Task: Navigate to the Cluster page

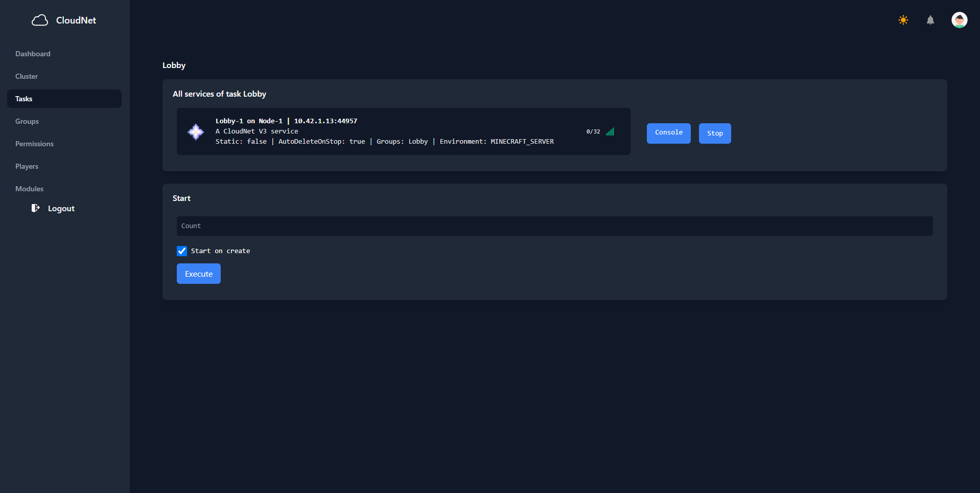Action: coord(27,76)
